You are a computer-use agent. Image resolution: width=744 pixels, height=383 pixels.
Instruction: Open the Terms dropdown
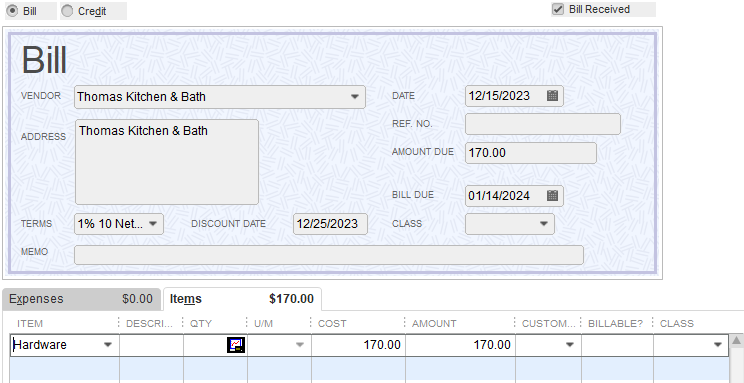pyautogui.click(x=153, y=224)
